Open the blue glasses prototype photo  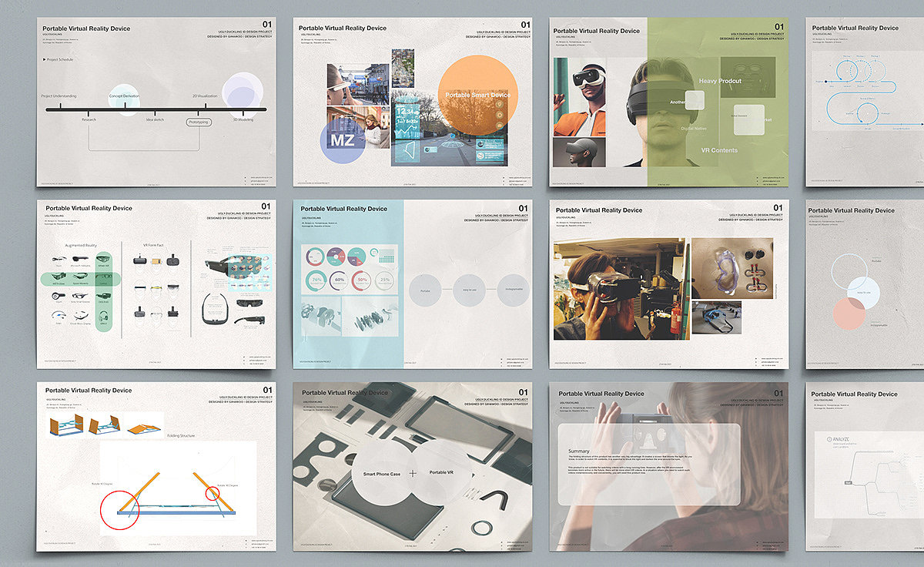(x=716, y=317)
